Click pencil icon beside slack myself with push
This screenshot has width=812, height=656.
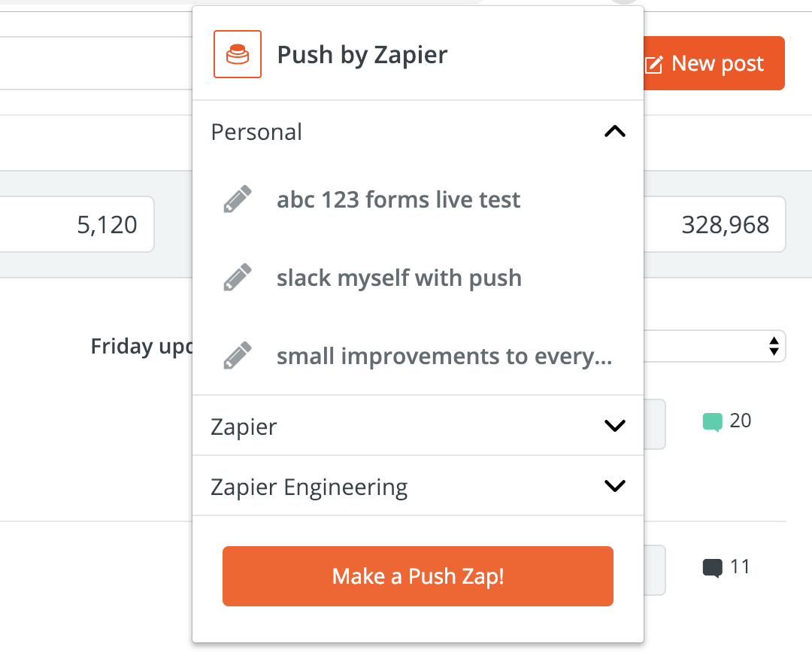238,278
